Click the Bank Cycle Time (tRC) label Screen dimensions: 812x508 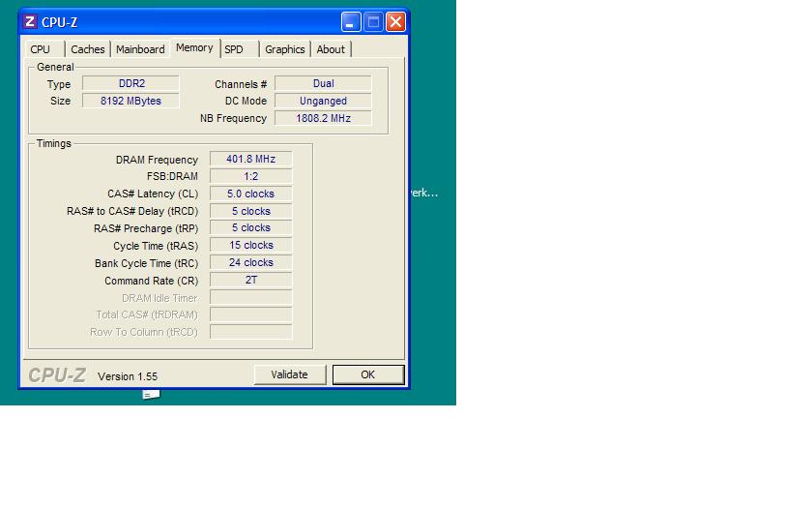click(147, 263)
